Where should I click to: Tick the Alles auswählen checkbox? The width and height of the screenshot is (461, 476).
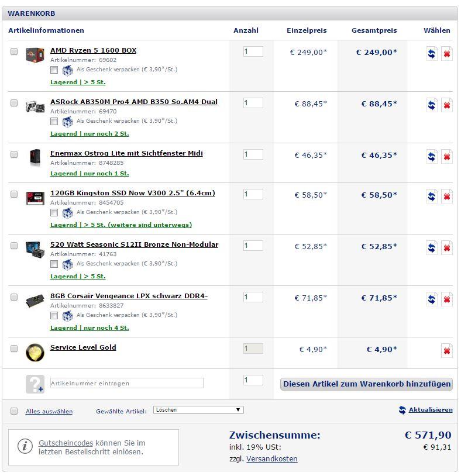click(x=14, y=411)
